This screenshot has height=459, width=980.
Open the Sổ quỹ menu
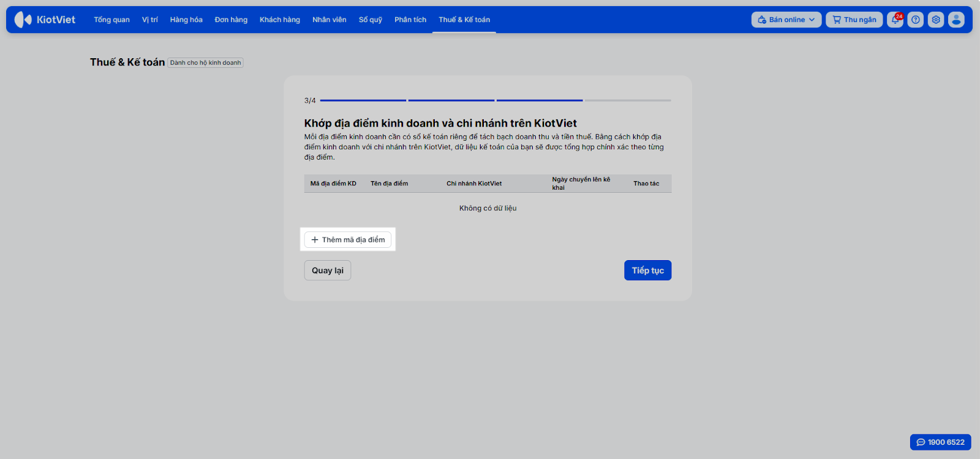[371, 20]
